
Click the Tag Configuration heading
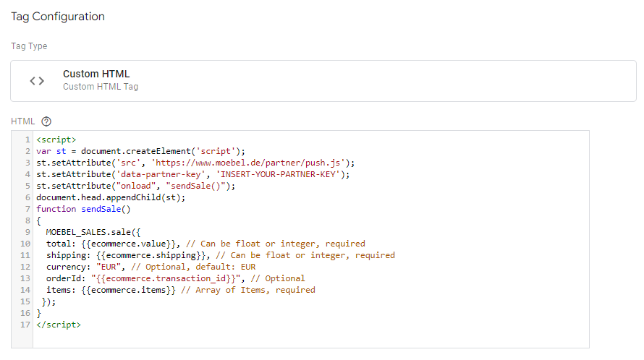(58, 17)
